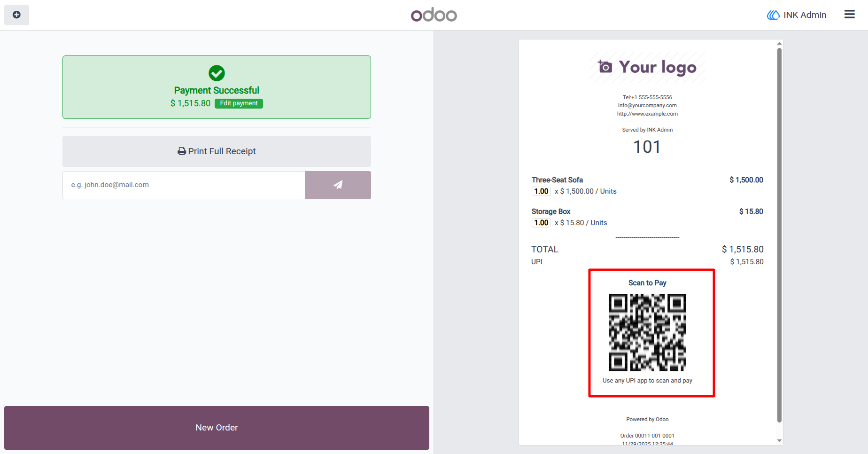Click the Odoo logo in the header
This screenshot has height=454, width=868.
tap(434, 15)
